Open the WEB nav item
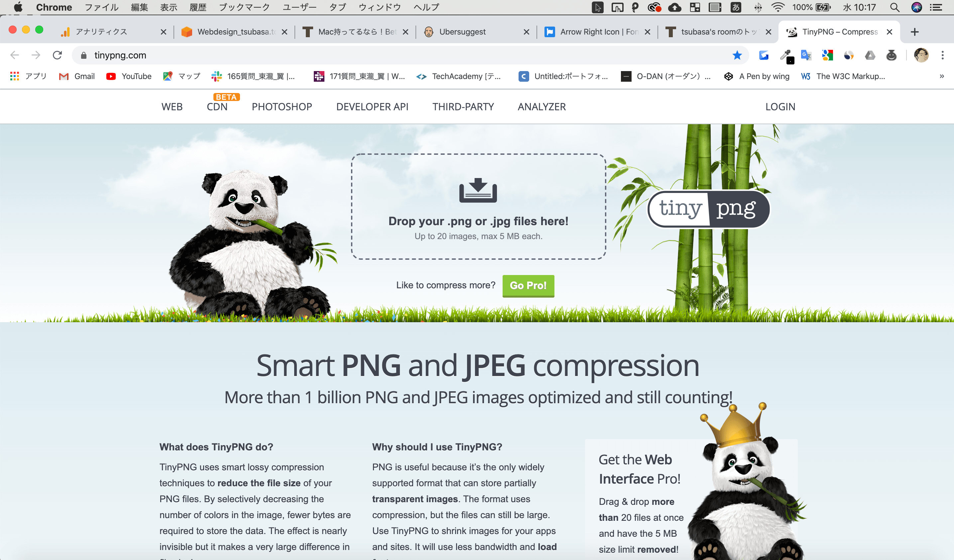This screenshot has height=560, width=954. (x=172, y=107)
